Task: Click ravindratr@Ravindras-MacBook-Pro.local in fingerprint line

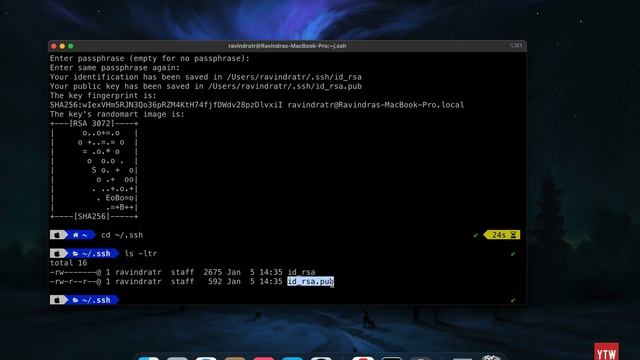Action: pyautogui.click(x=376, y=105)
